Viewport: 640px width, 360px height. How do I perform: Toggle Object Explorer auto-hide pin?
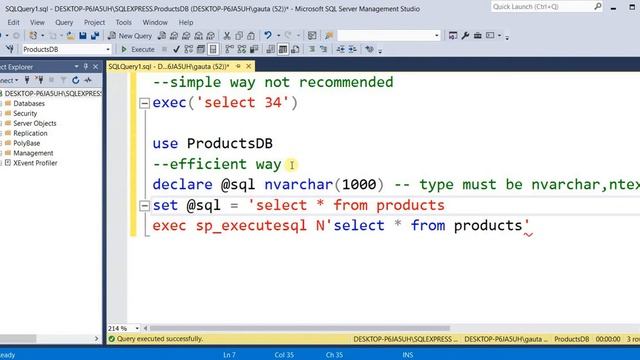coord(86,67)
